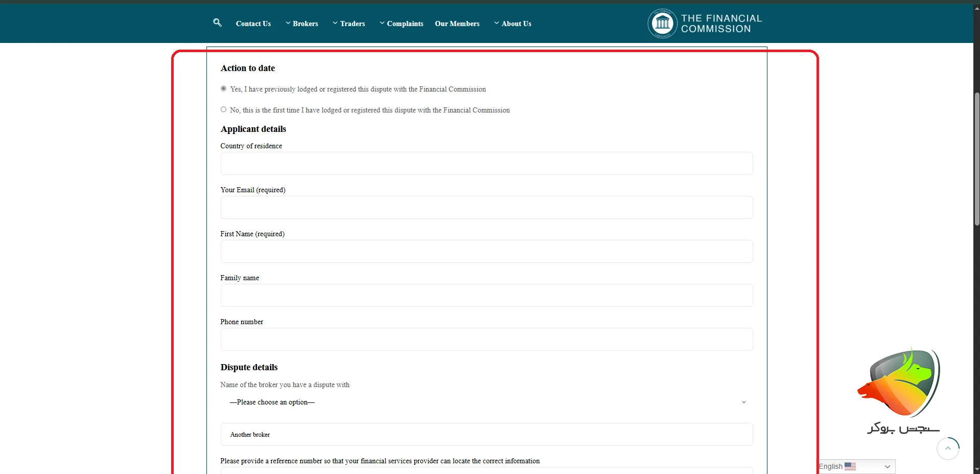Click the search magnifier icon

pyautogui.click(x=217, y=22)
